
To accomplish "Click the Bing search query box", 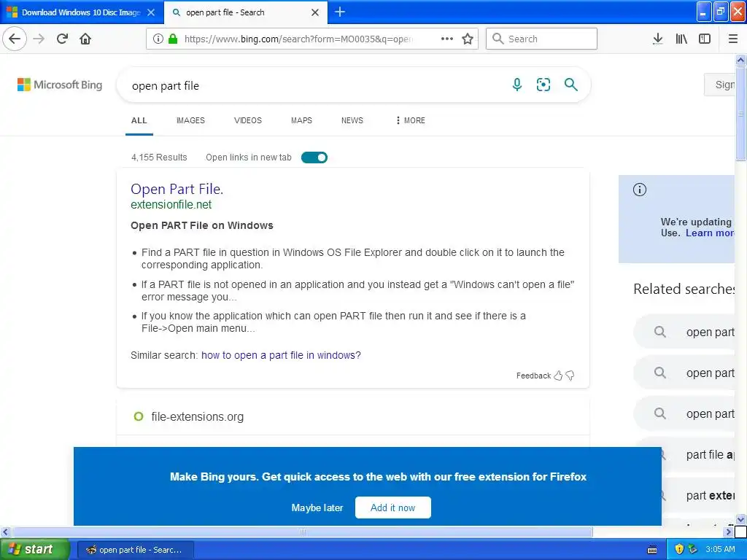I will click(x=314, y=86).
